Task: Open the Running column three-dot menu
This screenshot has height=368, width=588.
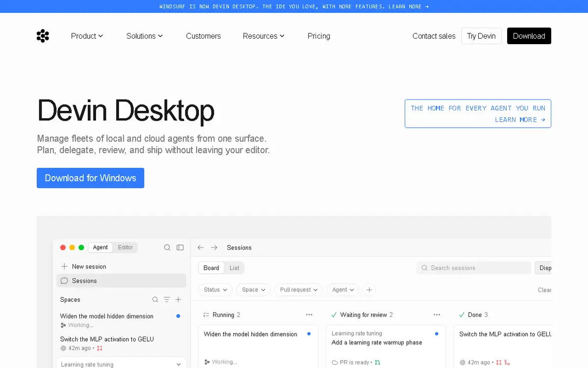Action: click(x=309, y=315)
